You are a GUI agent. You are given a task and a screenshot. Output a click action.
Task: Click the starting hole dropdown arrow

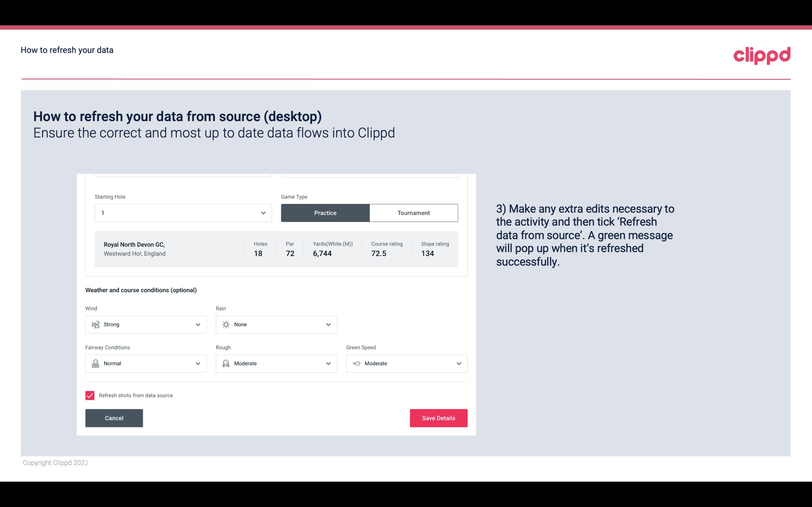pyautogui.click(x=262, y=213)
